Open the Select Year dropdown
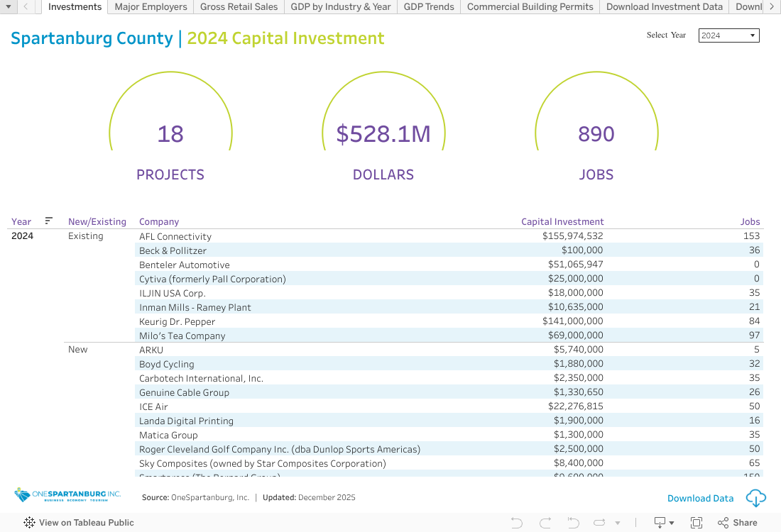Image resolution: width=781 pixels, height=532 pixels. 728,35
